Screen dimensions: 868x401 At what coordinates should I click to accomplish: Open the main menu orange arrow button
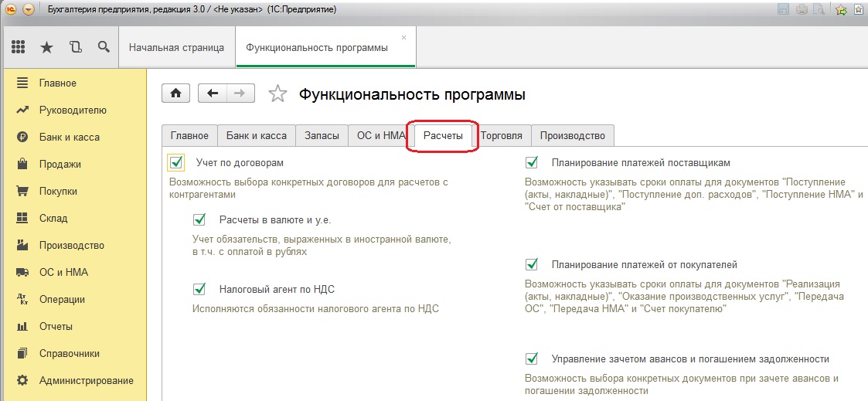pyautogui.click(x=29, y=9)
